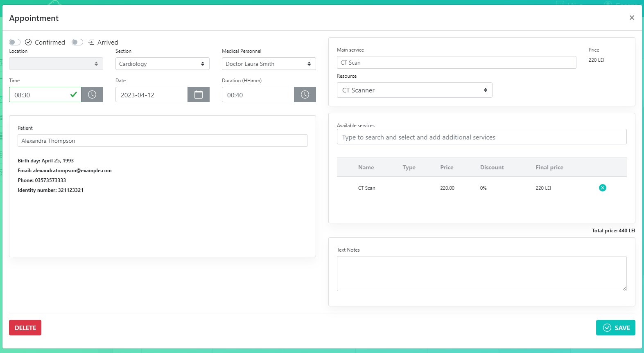Expand the Location dropdown

tap(56, 64)
